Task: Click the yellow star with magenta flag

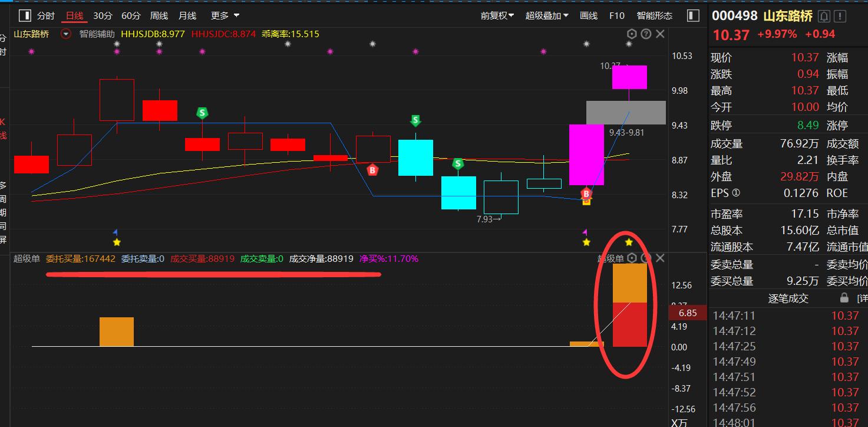Action: pyautogui.click(x=586, y=242)
